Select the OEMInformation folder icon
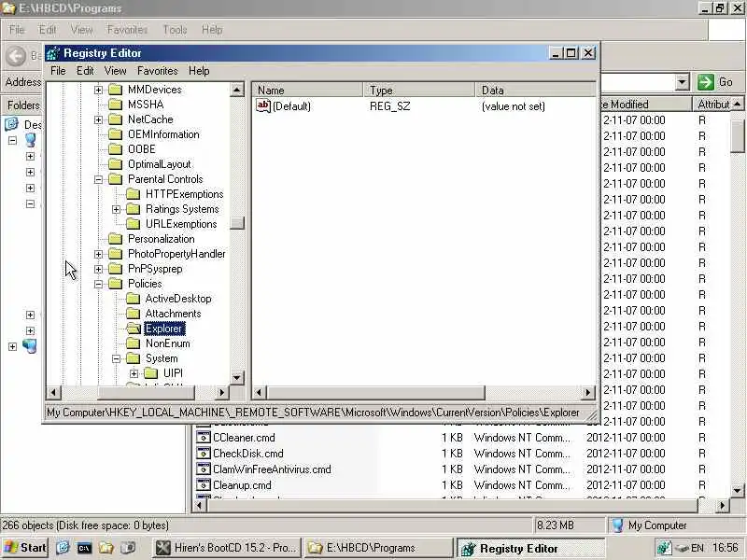This screenshot has width=747, height=560. pos(115,134)
